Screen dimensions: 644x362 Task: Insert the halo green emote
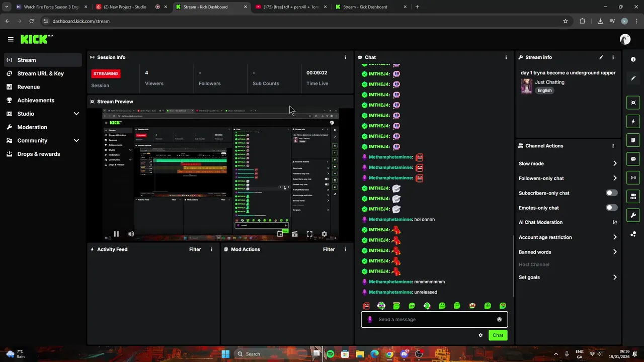[x=396, y=306]
